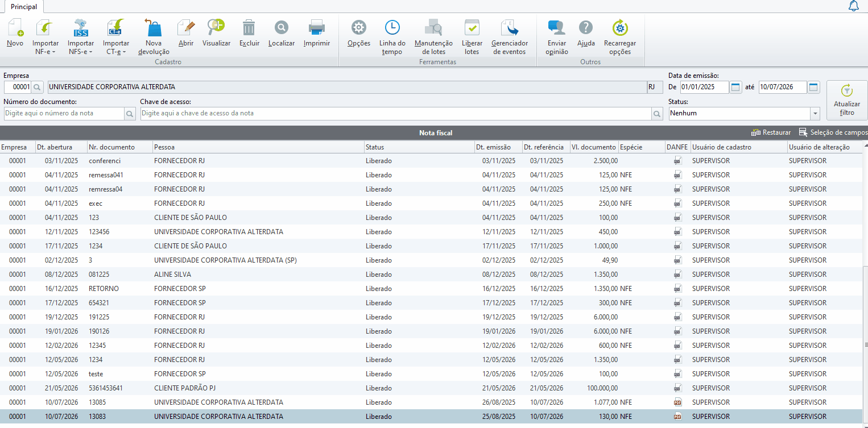This screenshot has width=868, height=428.
Task: Click ALINE SILVA in Pessoa column
Action: tap(172, 275)
